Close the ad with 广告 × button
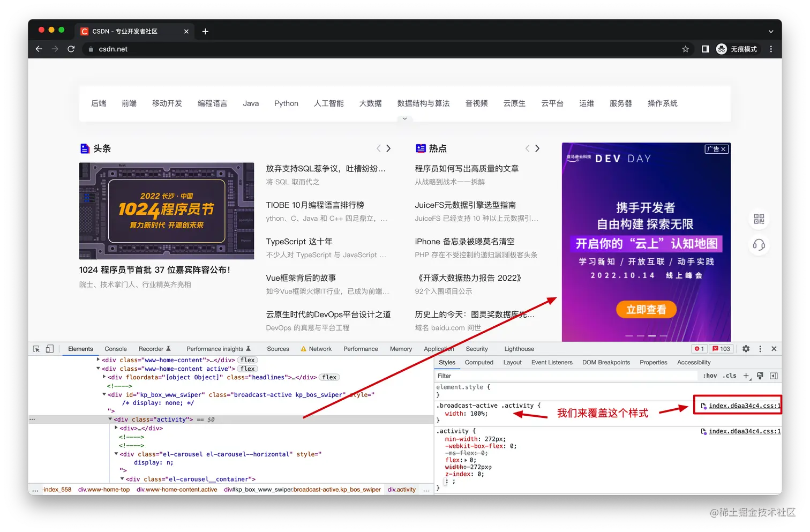 716,149
